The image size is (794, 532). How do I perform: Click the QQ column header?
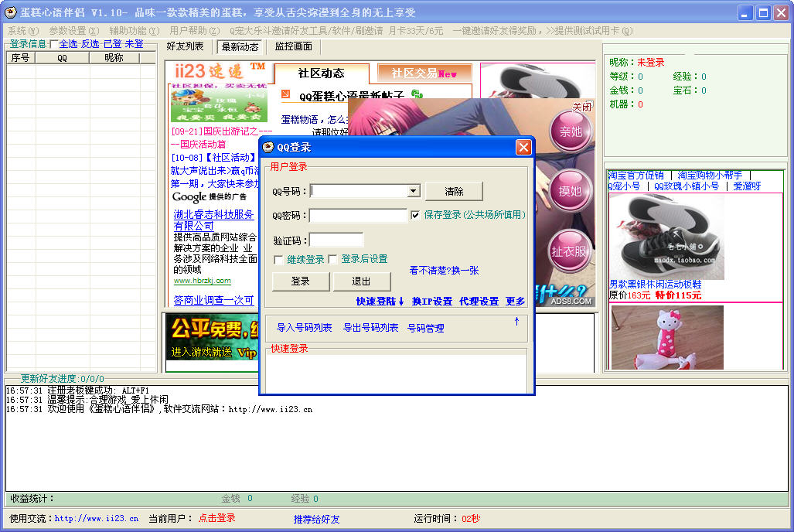(x=62, y=58)
